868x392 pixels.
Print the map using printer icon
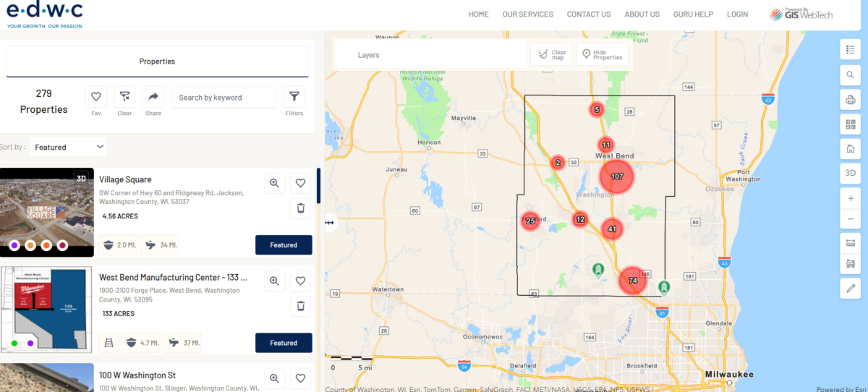850,99
